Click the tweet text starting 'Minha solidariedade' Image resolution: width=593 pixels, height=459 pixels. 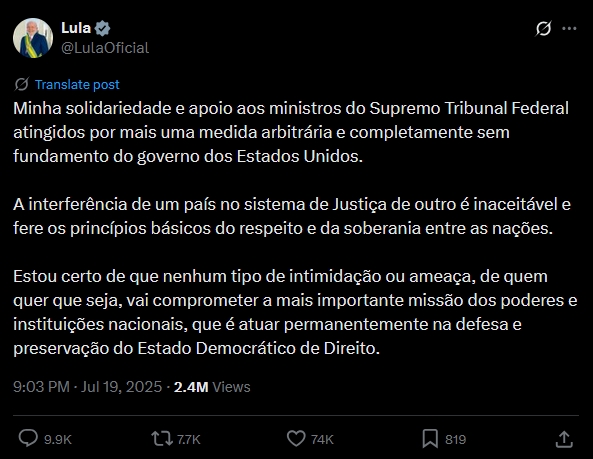[295, 228]
